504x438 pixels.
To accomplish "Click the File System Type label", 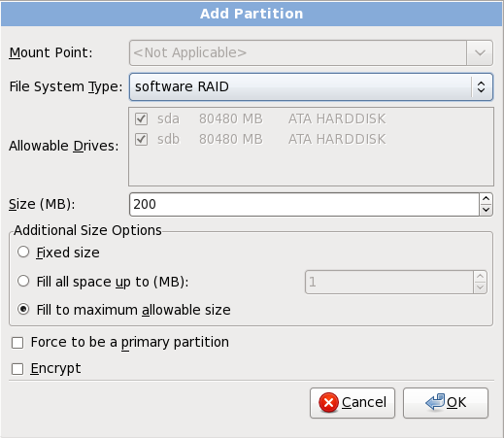I will pyautogui.click(x=66, y=86).
